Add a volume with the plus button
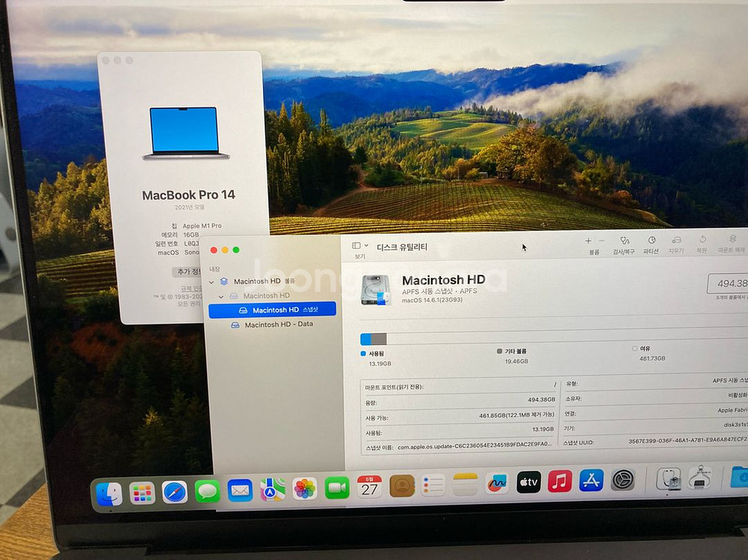This screenshot has height=560, width=748. pos(588,240)
